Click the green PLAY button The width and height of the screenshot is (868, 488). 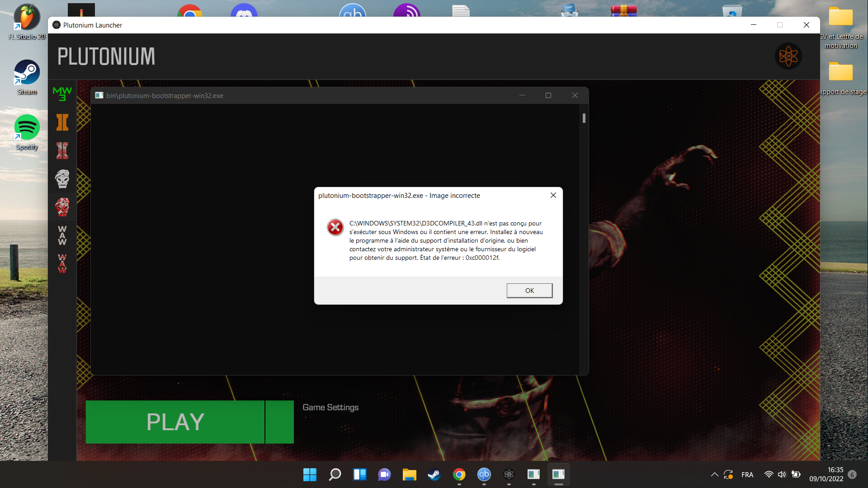click(x=175, y=422)
